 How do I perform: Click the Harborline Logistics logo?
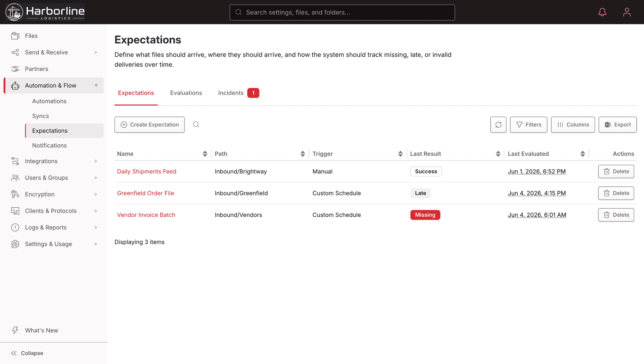coord(45,12)
